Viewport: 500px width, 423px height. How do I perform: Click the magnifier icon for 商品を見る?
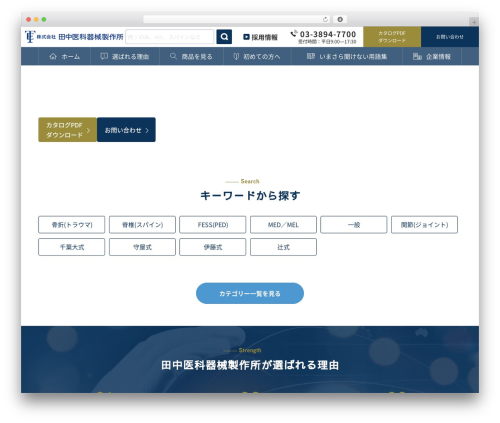click(173, 56)
